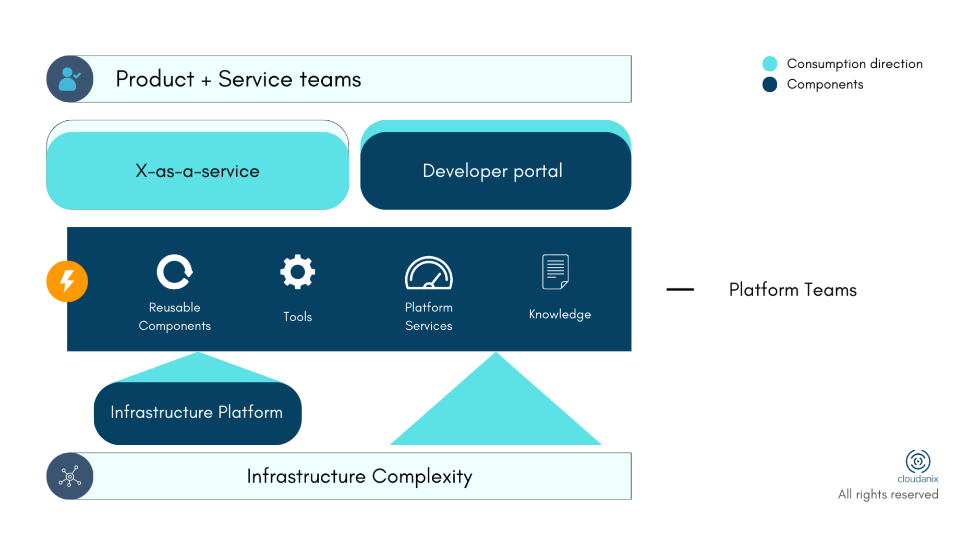Click the Tools gear icon

pyautogui.click(x=297, y=272)
